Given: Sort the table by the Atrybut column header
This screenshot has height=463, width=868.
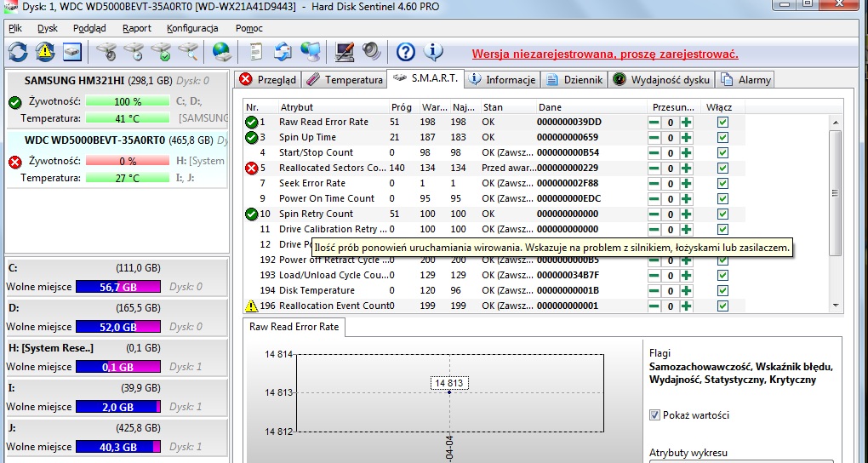Looking at the screenshot, I should coord(332,107).
